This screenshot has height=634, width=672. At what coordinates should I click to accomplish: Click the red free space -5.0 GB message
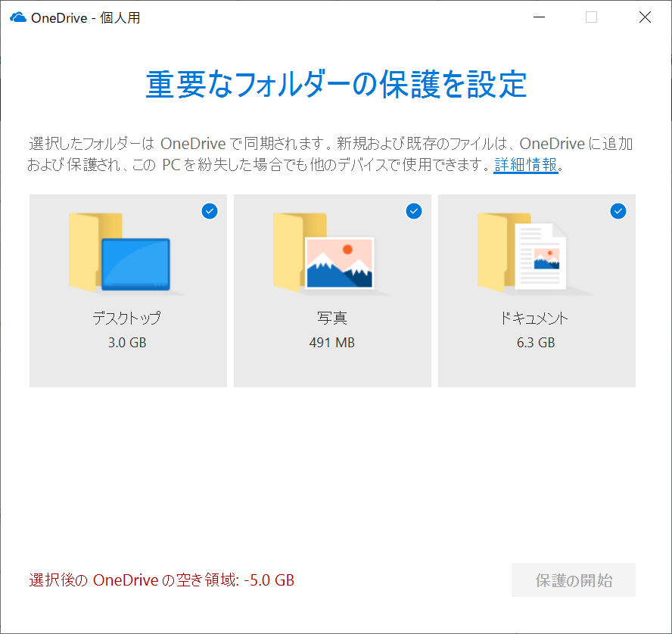coord(162,580)
